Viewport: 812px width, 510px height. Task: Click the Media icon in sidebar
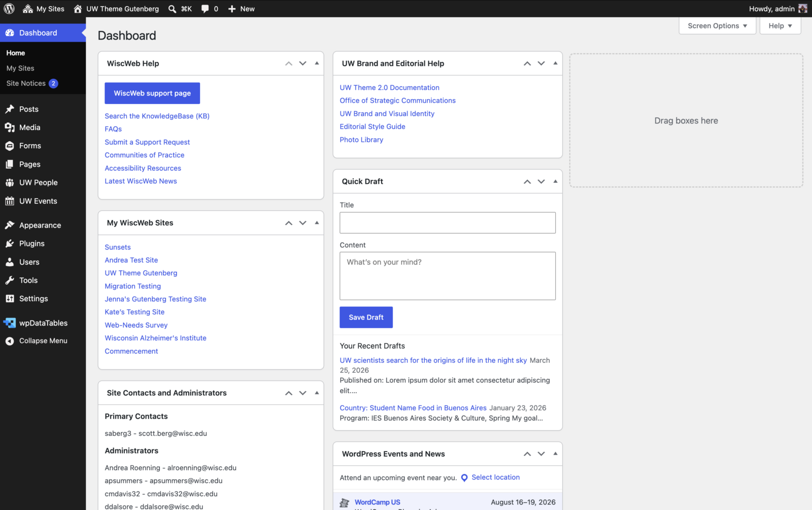[10, 127]
